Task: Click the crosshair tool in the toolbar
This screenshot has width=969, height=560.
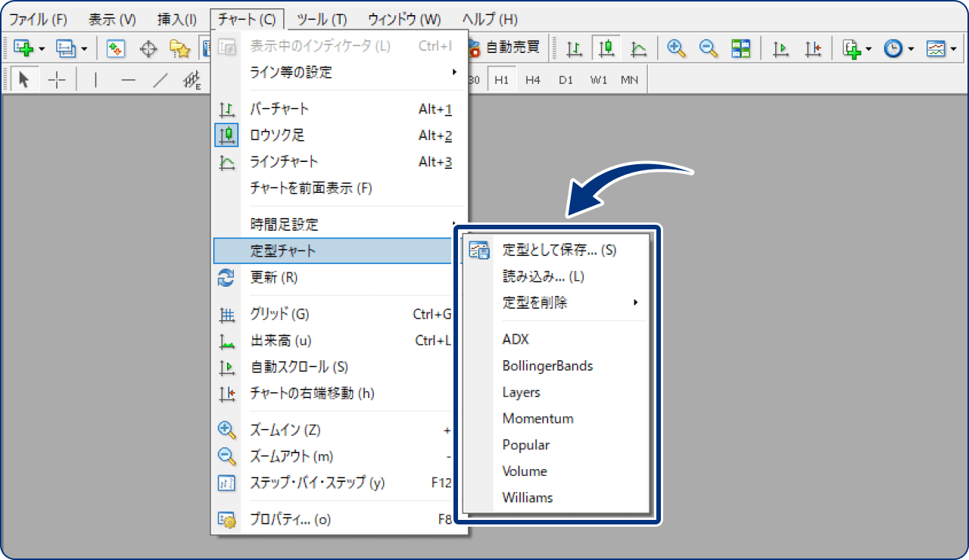Action: coord(57,80)
